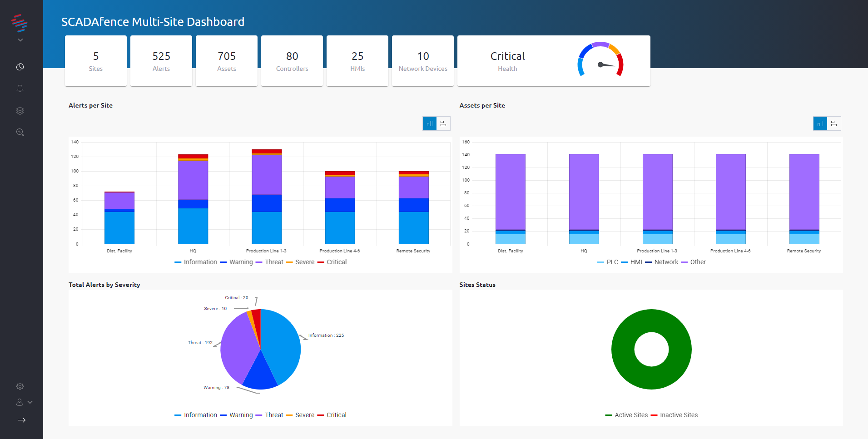Open the Assets layers icon in sidebar
This screenshot has width=868, height=439.
20,110
